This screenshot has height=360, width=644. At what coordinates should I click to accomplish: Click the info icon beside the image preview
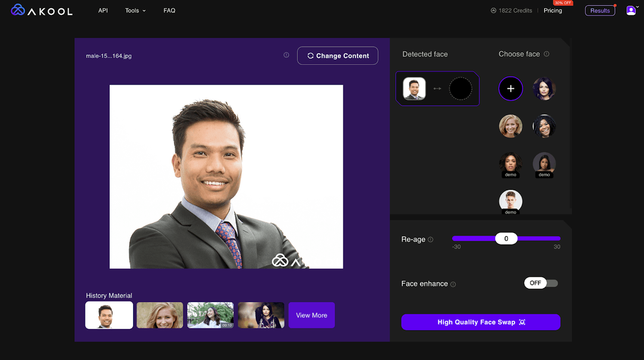click(x=286, y=55)
